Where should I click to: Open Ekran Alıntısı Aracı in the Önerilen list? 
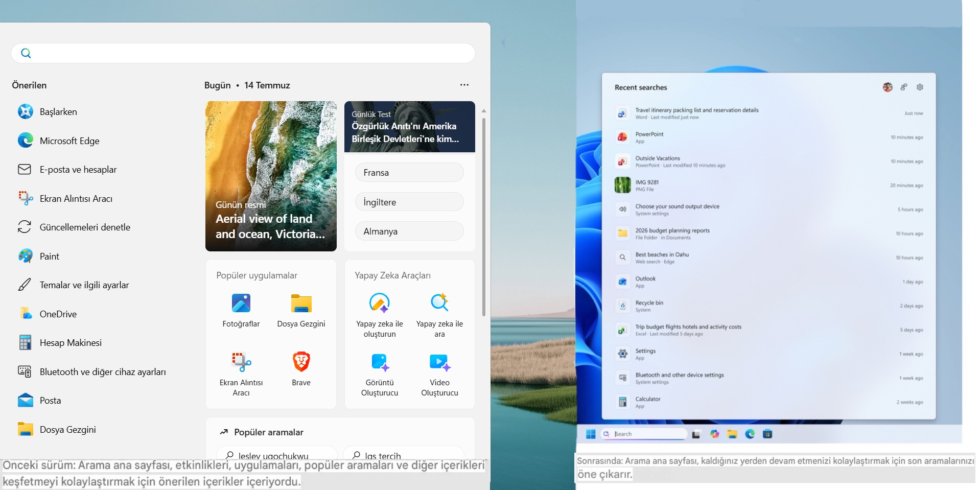click(65, 198)
